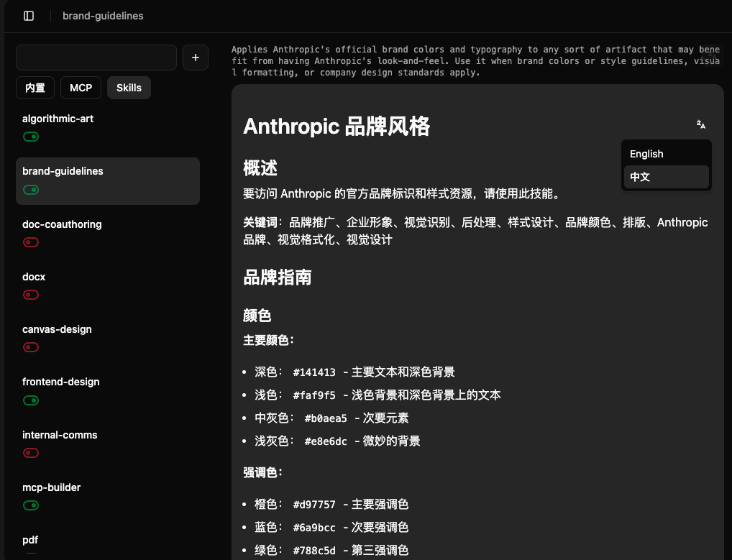
Task: Open the MCP filter tab
Action: pos(81,87)
